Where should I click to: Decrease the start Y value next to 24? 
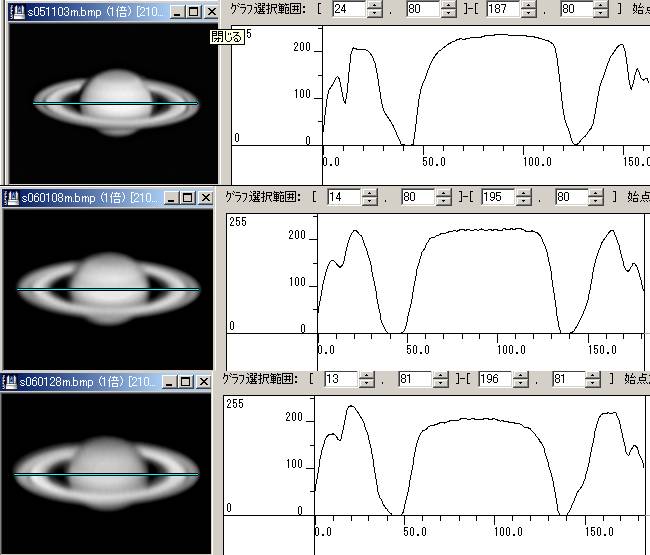coord(449,13)
